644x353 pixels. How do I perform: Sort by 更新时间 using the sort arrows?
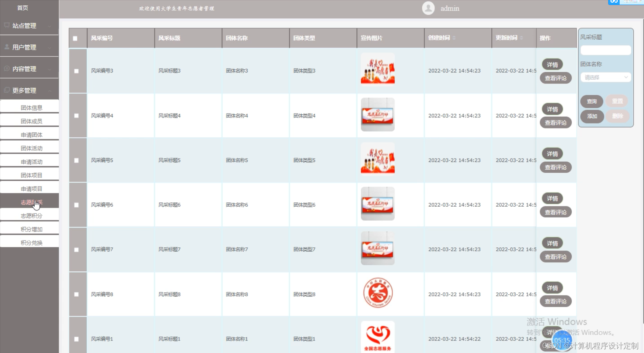[521, 38]
